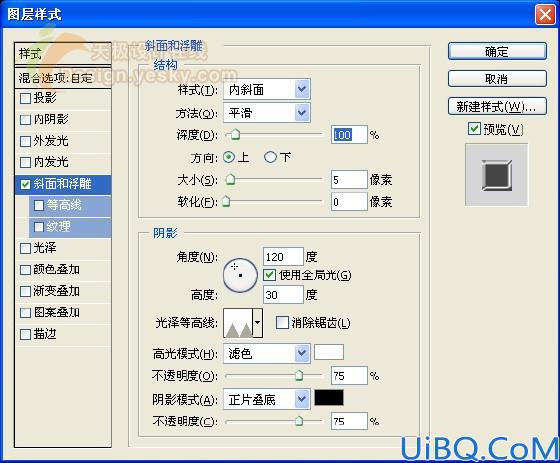Select the 投影 list item label
The image size is (560, 463).
tap(45, 98)
